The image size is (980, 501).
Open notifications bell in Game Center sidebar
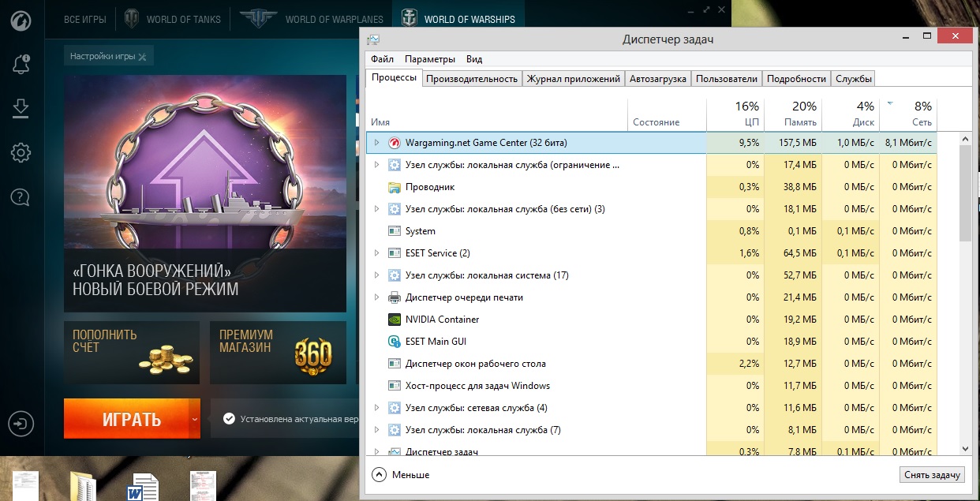[x=21, y=64]
